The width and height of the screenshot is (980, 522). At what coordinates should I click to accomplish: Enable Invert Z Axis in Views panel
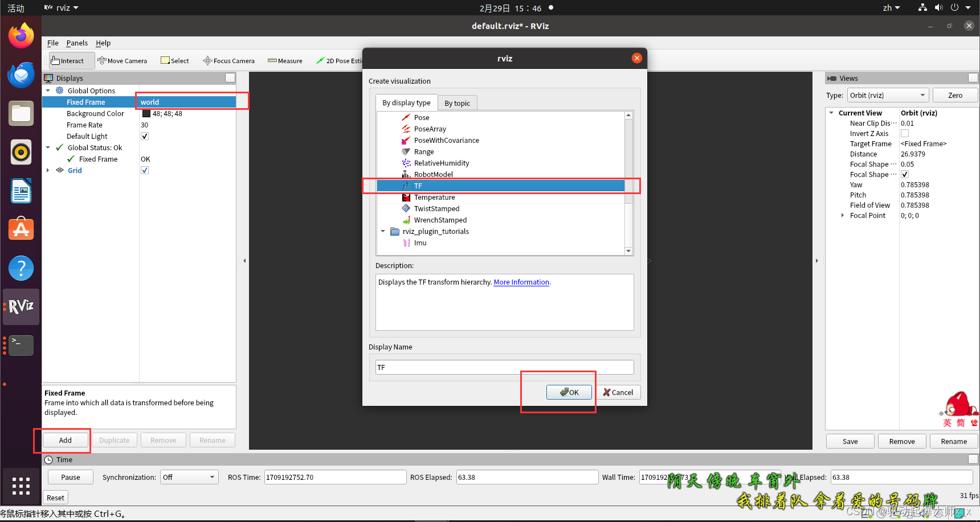tap(905, 133)
